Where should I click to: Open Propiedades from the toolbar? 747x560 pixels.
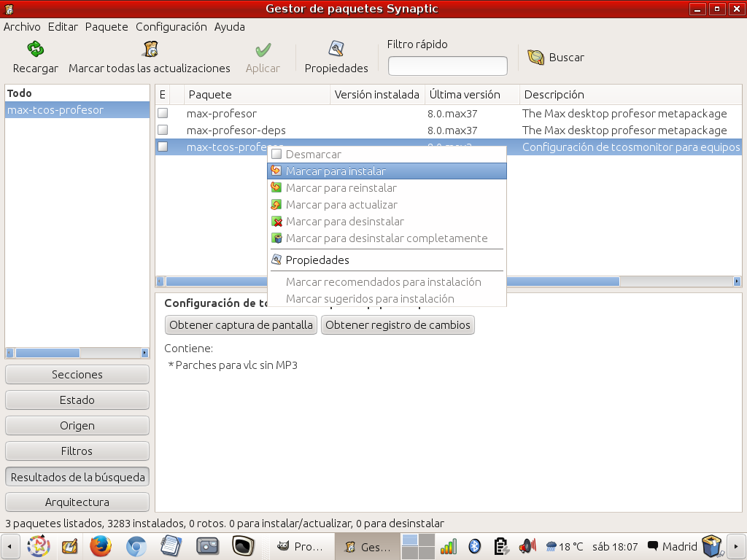point(336,50)
